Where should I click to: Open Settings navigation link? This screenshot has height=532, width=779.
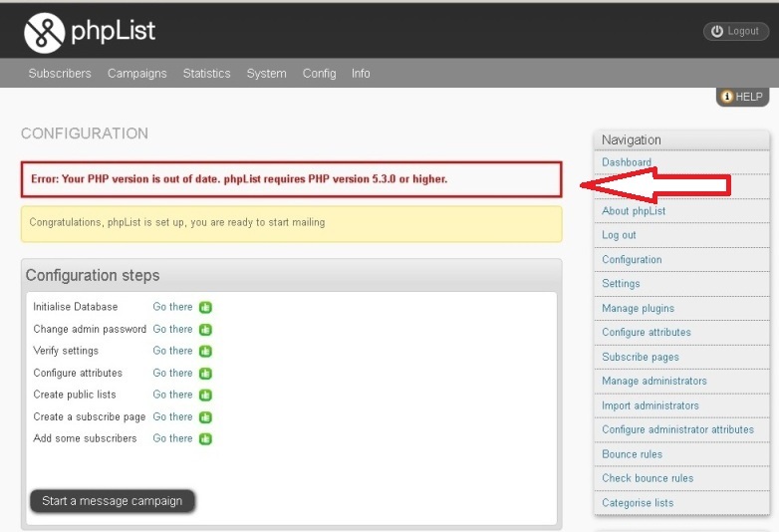coord(621,284)
